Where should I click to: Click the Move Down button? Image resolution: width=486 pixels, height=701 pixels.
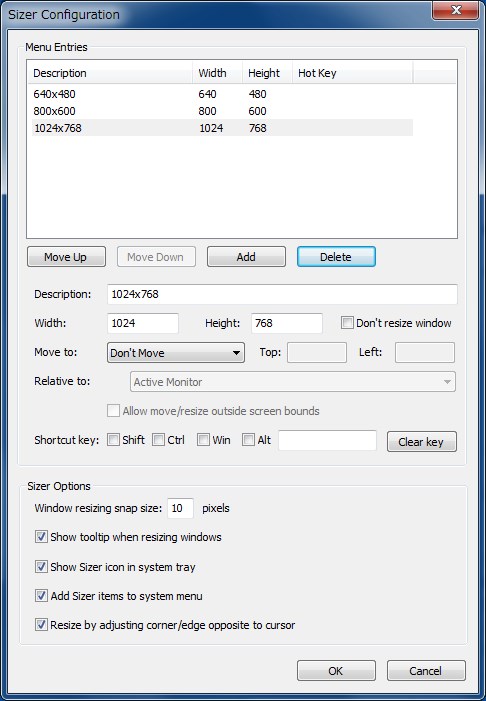pos(156,257)
